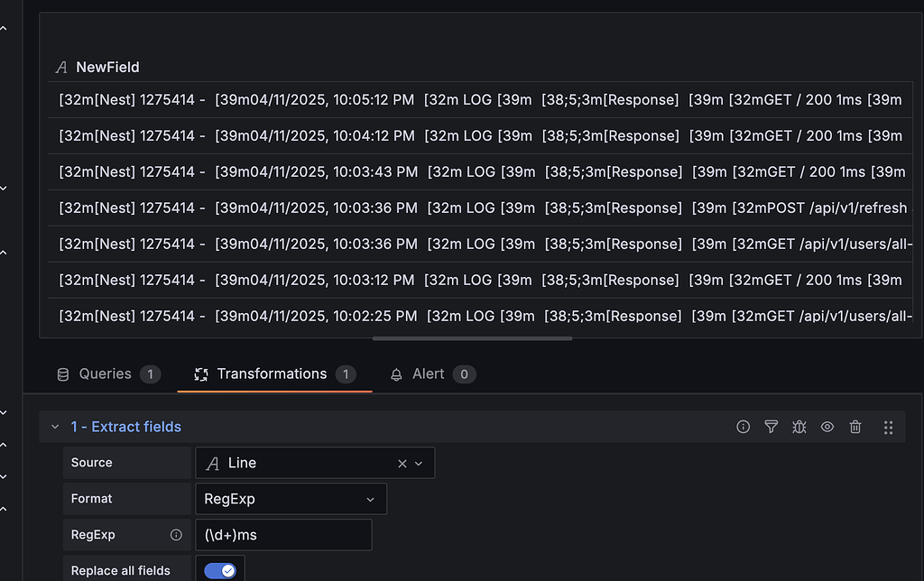Viewport: 924px width, 581px height.
Task: Click the bell icon beside Alert
Action: tap(397, 373)
